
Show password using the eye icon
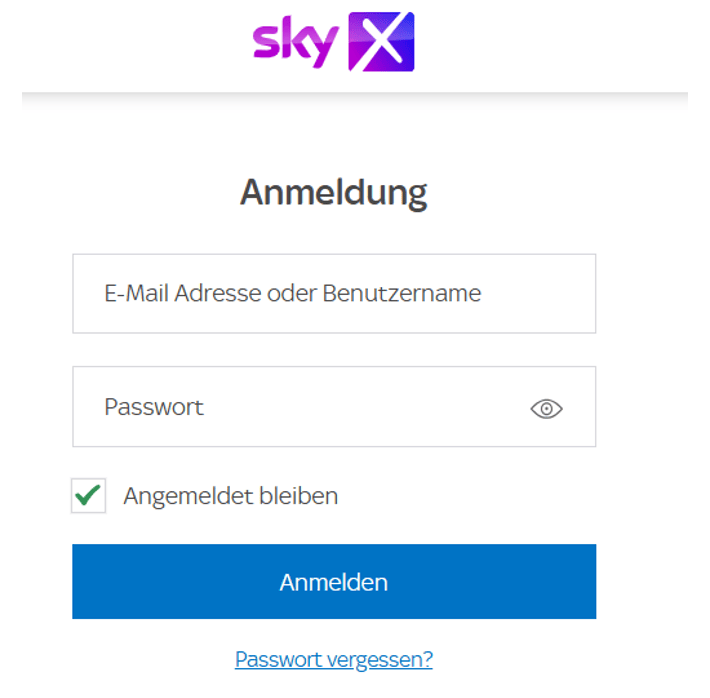[546, 408]
